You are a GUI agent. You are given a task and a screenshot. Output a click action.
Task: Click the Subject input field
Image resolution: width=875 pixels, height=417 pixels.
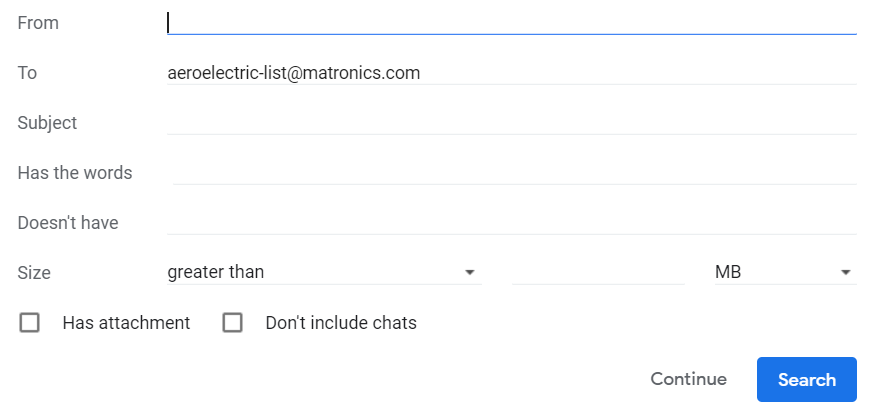(x=510, y=122)
